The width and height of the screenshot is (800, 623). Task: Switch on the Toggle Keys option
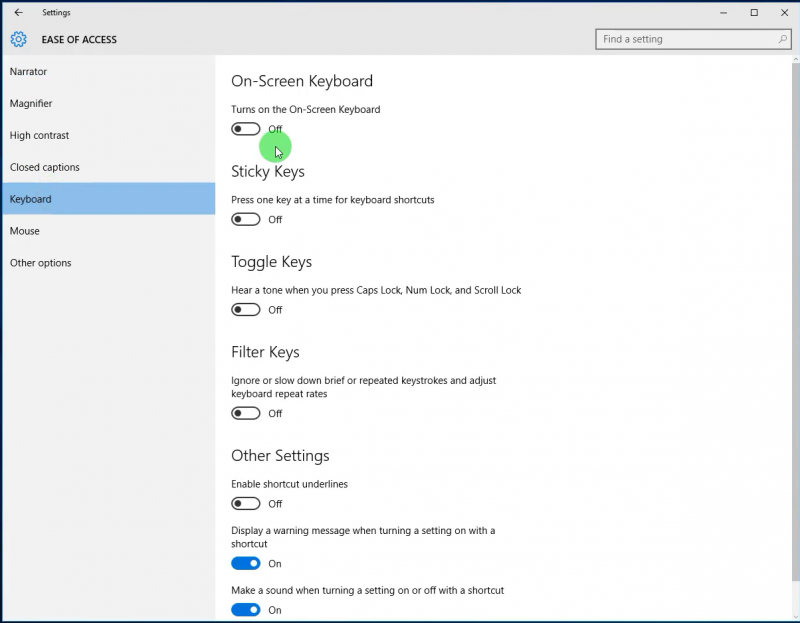(246, 310)
